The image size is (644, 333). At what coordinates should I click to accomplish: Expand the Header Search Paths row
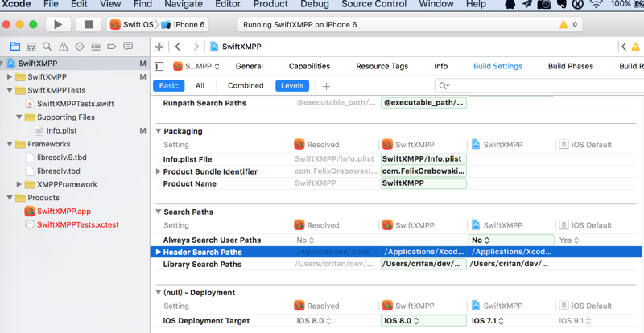pyautogui.click(x=158, y=252)
